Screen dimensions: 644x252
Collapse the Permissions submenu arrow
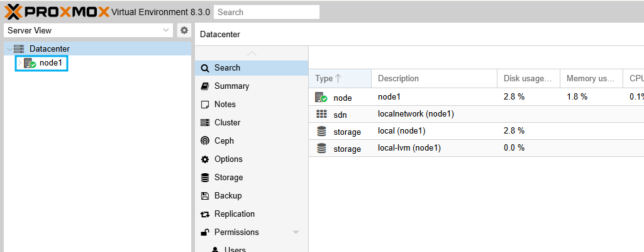[x=296, y=232]
